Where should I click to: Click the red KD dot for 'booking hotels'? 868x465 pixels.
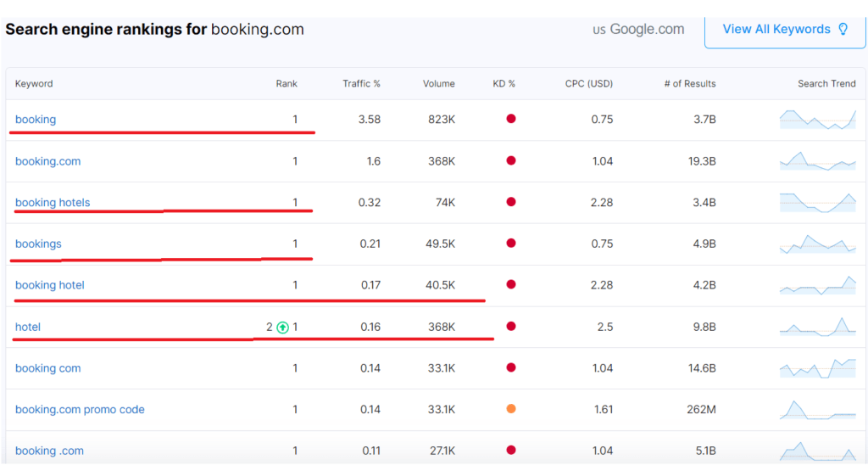coord(511,202)
